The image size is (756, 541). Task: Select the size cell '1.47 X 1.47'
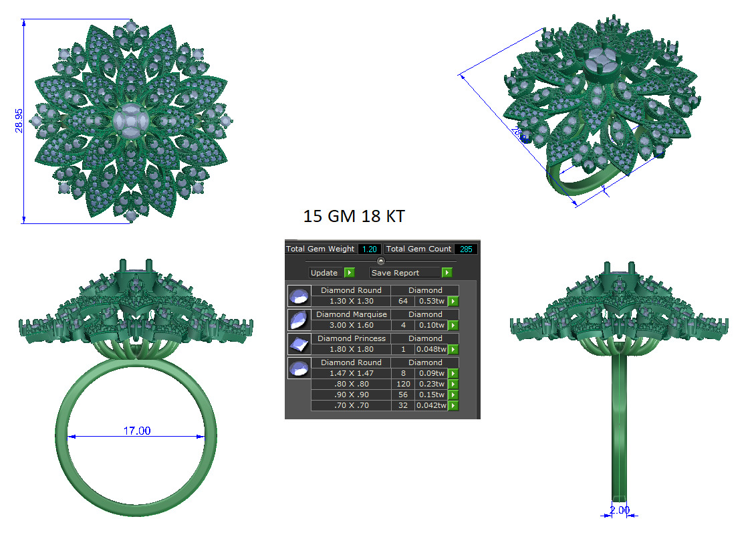pos(352,373)
